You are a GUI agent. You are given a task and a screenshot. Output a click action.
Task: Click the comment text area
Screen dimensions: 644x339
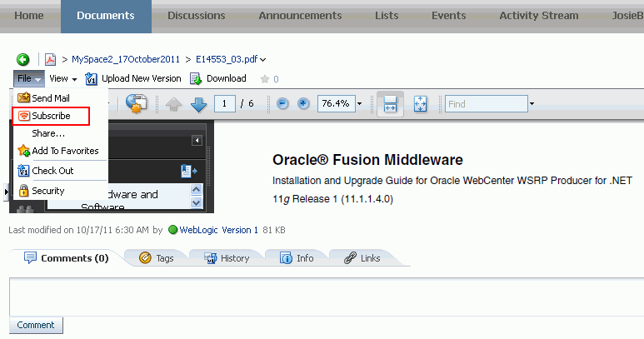(x=327, y=297)
